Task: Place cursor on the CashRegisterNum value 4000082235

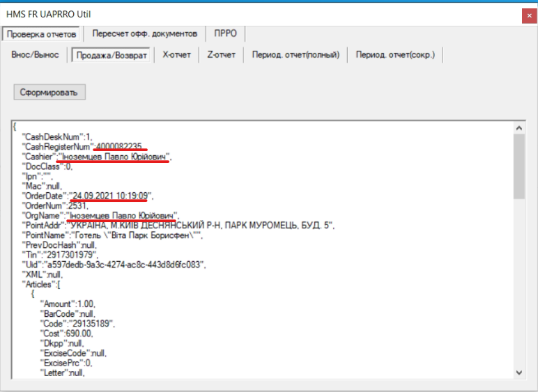Action: pos(119,146)
